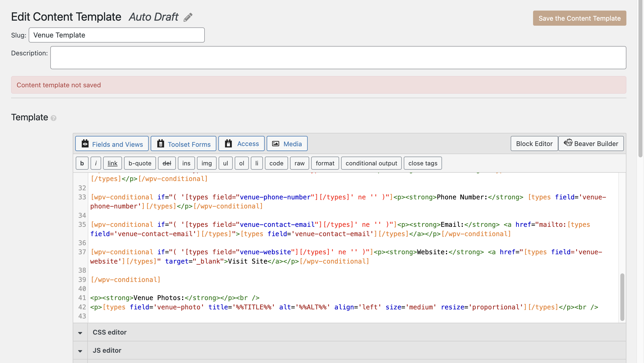Image resolution: width=644 pixels, height=363 pixels.
Task: Click the pencil icon beside Auto Draft
Action: click(188, 17)
